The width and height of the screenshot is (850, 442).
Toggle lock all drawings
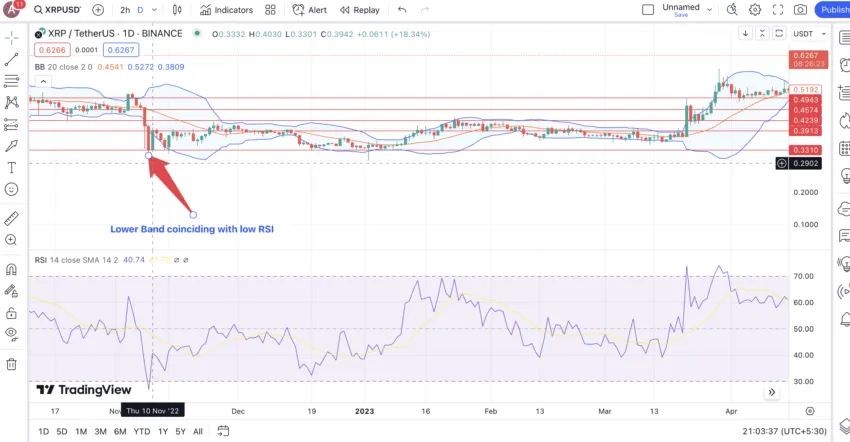(11, 313)
